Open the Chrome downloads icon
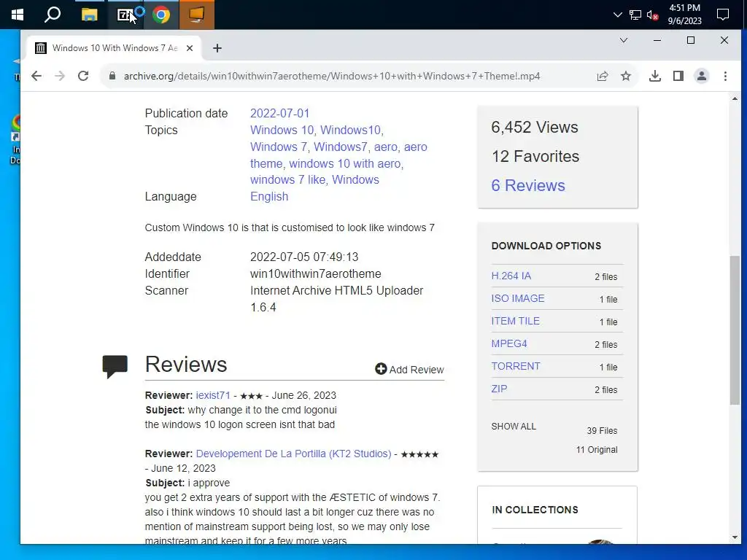Image resolution: width=747 pixels, height=560 pixels. coord(654,76)
